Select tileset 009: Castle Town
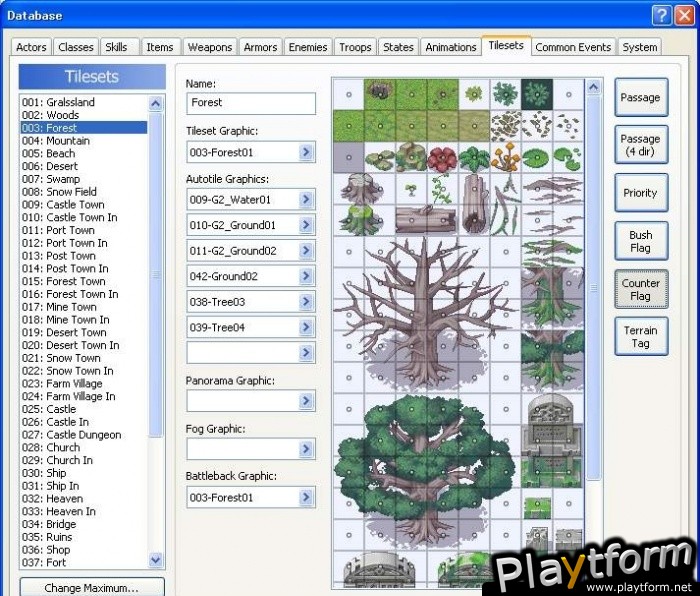700x596 pixels. point(83,204)
